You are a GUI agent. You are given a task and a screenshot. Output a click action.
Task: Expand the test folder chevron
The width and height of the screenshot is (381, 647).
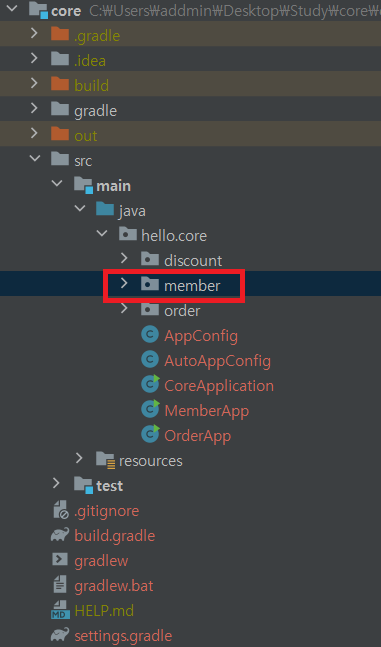click(57, 483)
